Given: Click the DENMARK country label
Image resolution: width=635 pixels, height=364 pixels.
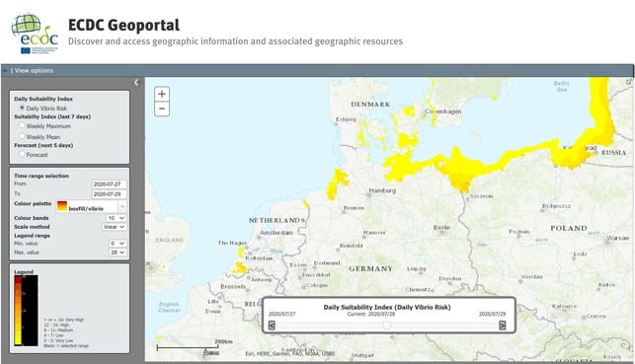Looking at the screenshot, I should 370,105.
